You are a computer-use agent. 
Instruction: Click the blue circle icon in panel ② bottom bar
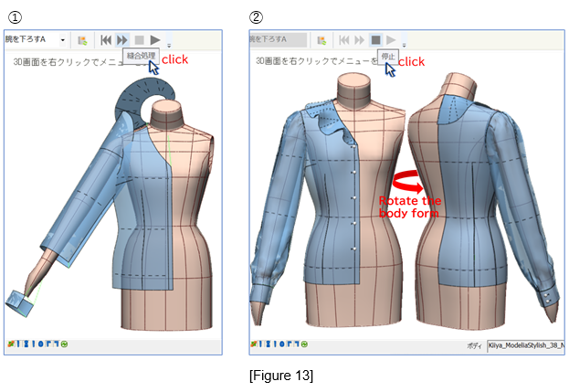[x=281, y=344]
